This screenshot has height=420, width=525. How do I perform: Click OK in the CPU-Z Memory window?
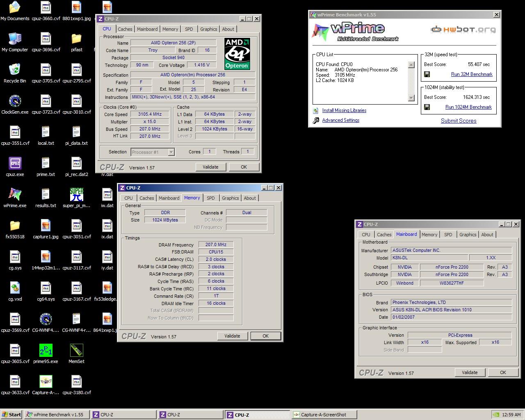coord(265,336)
